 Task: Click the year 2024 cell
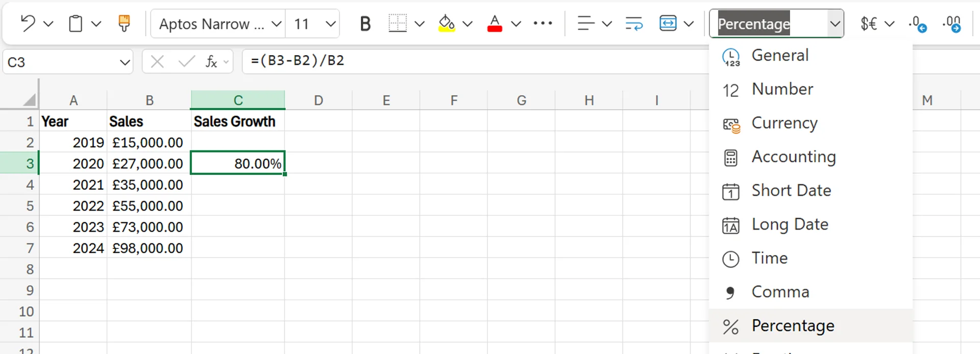73,248
